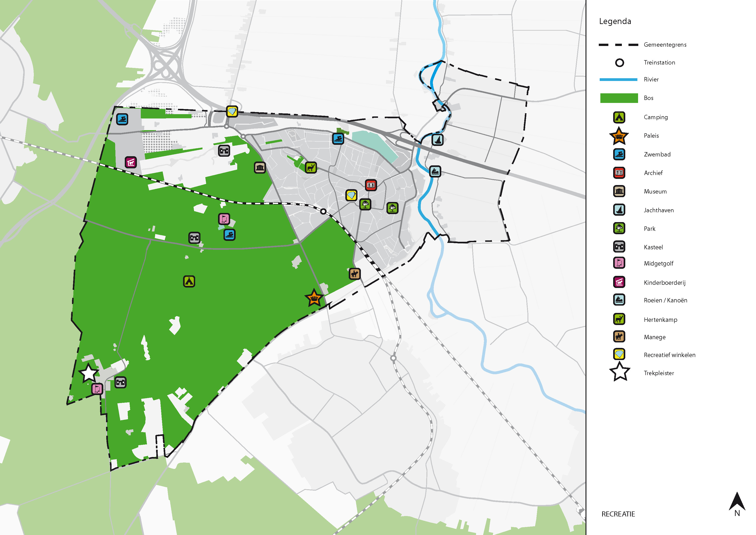Viewport: 756px width, 535px height.
Task: Click the Archief icon in the legend
Action: tap(619, 173)
